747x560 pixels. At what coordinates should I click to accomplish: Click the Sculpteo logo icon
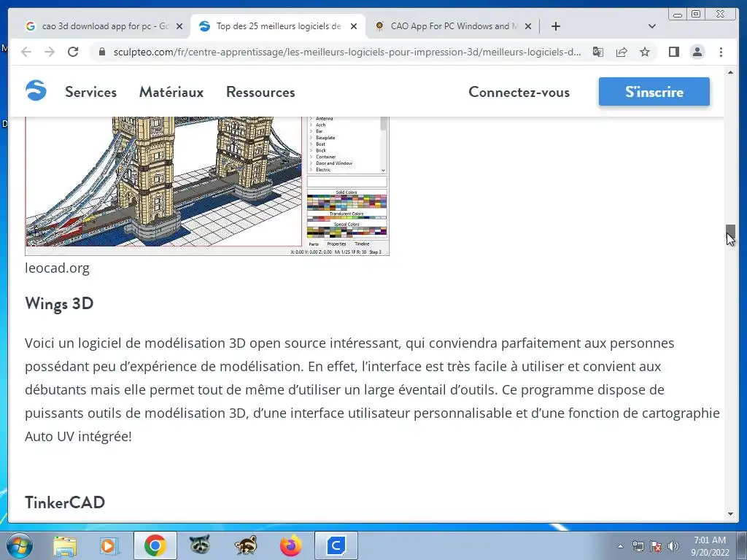[36, 90]
